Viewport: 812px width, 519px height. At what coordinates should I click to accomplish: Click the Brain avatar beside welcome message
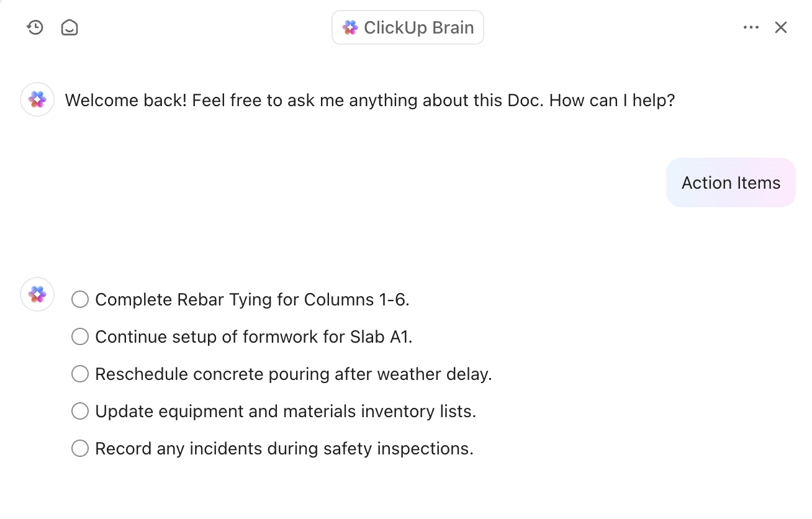[x=37, y=99]
